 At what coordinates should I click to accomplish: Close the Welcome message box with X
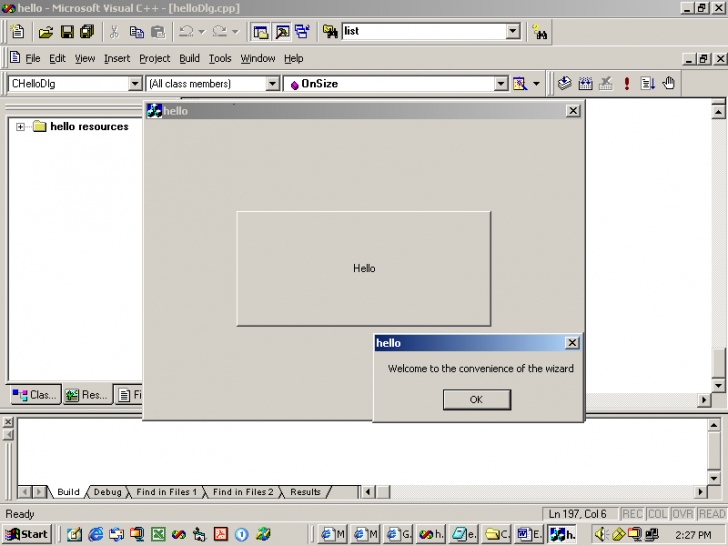pyautogui.click(x=572, y=343)
